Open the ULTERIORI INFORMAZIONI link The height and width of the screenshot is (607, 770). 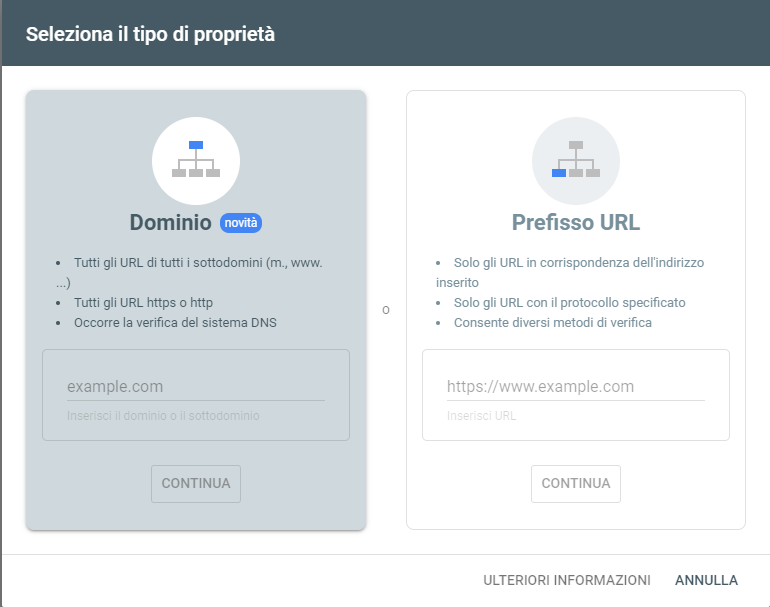[x=566, y=580]
